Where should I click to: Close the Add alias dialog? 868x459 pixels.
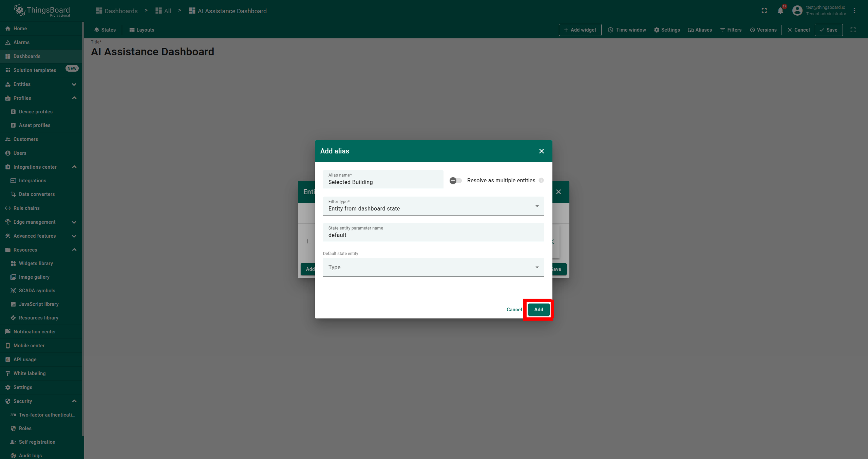coord(541,151)
